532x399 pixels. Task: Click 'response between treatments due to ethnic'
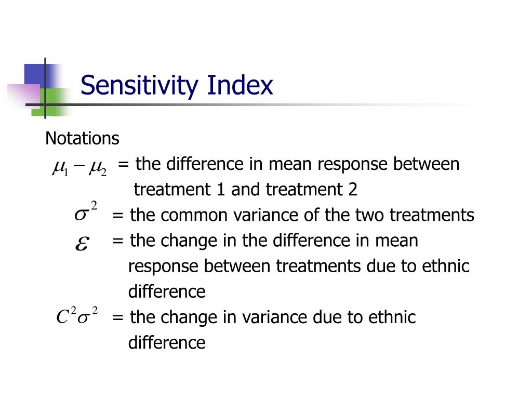click(x=299, y=267)
